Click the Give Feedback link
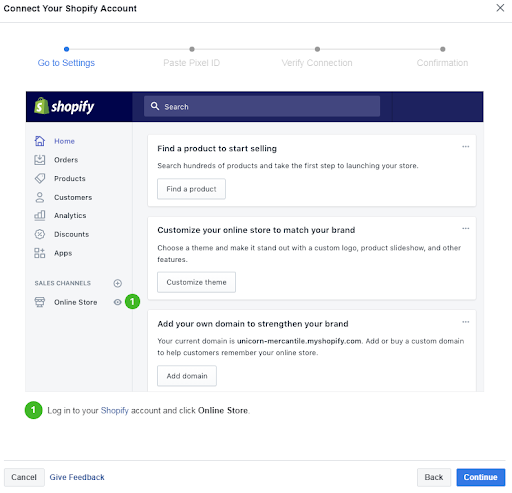Screen dimensions: 512x493 coord(77,477)
